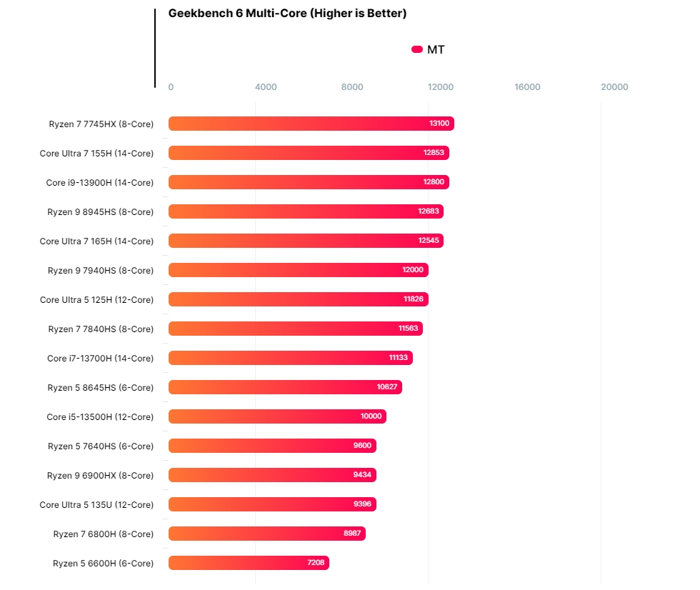This screenshot has width=700, height=590.
Task: Click the Ryzen 5 6600H bar value 7208
Action: 316,563
